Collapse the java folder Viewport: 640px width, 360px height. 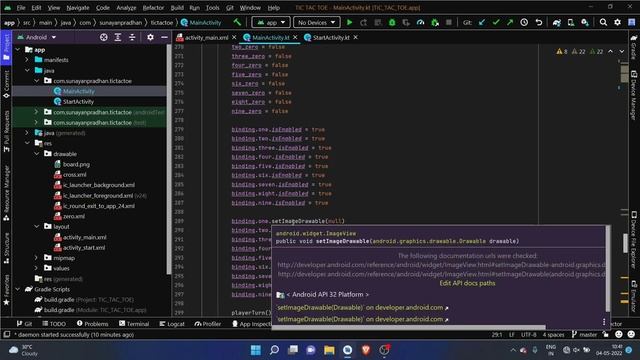point(27,70)
